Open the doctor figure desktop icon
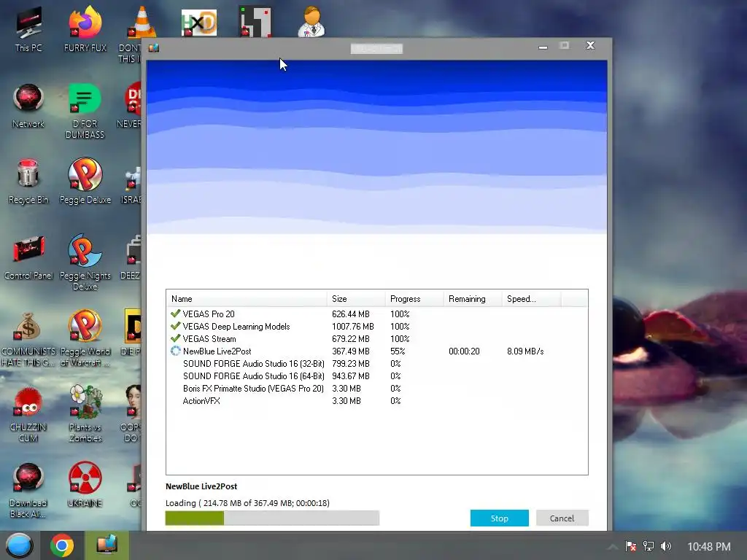Screen dimensions: 747x560 [311, 21]
